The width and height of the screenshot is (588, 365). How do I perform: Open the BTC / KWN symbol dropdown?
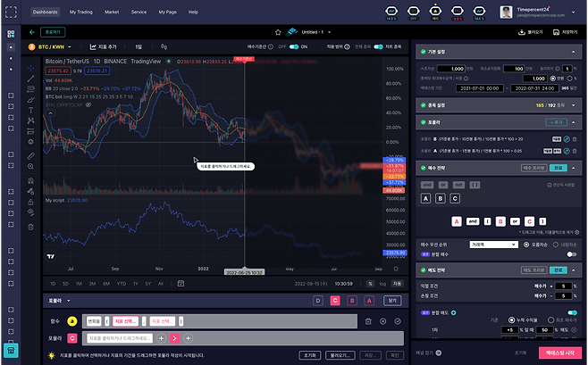click(53, 46)
